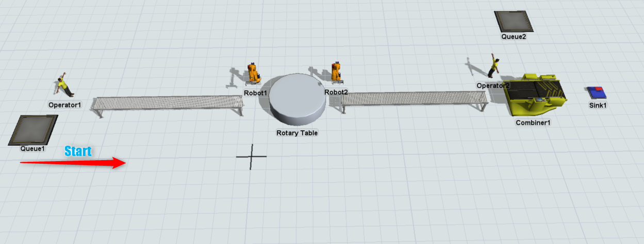This screenshot has width=644, height=244.
Task: Click the Robot2 label
Action: coord(336,92)
